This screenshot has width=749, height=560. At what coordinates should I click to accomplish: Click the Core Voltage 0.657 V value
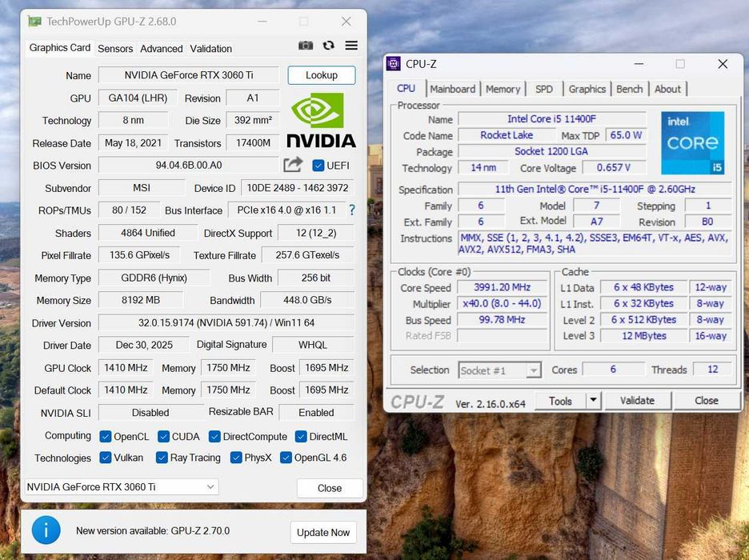tap(613, 167)
